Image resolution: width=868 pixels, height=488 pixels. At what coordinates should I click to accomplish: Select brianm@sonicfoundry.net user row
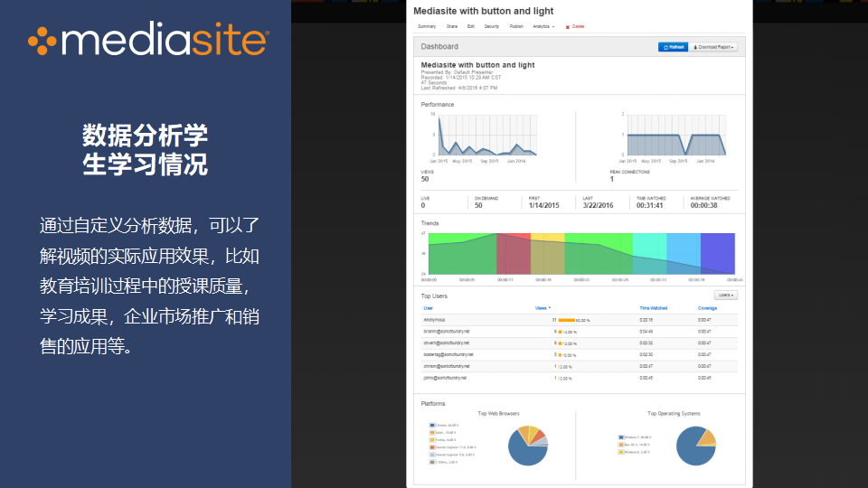[579, 332]
